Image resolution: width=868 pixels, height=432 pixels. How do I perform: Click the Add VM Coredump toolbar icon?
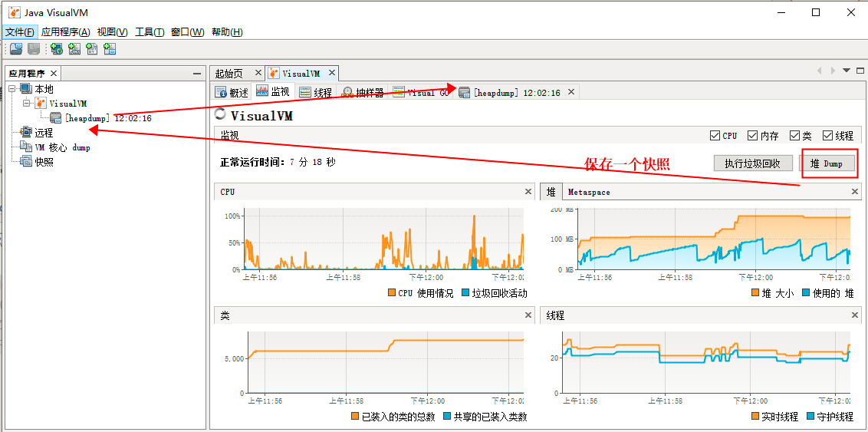(92, 49)
